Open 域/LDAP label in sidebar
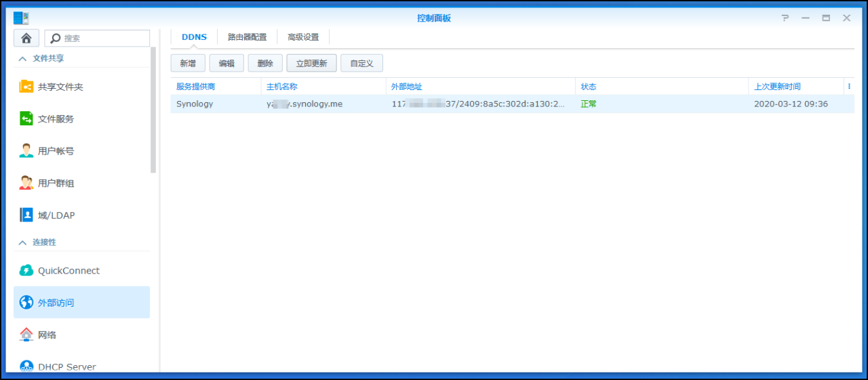This screenshot has height=380, width=868. click(56, 215)
